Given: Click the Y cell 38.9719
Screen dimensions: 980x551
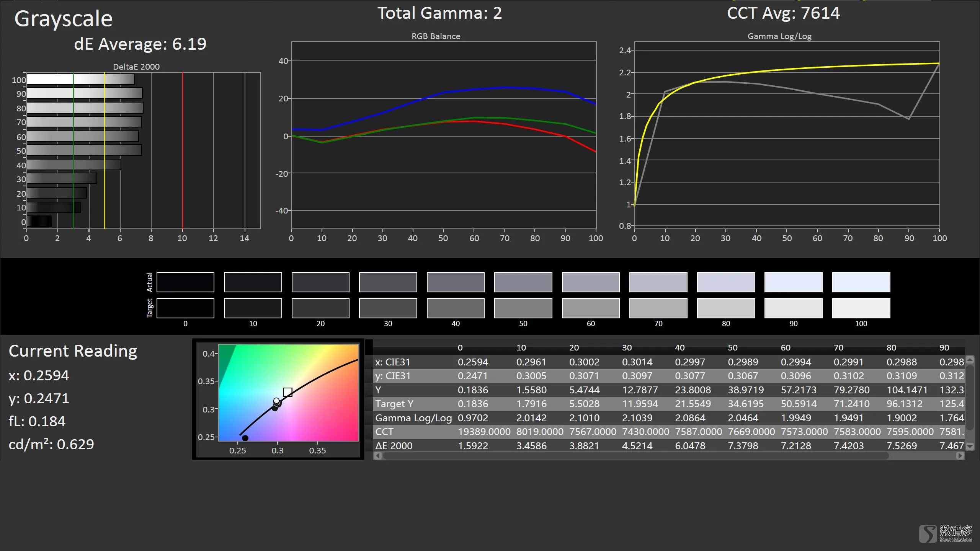Looking at the screenshot, I should [x=746, y=390].
